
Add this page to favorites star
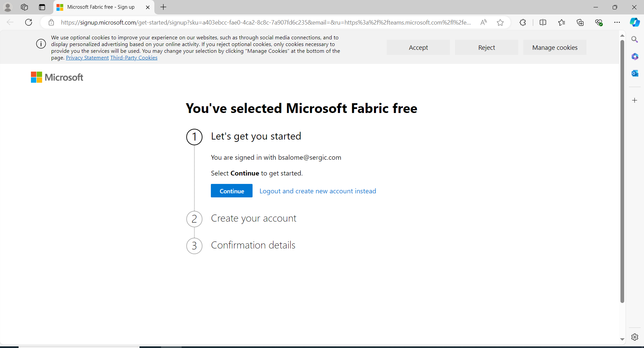point(500,23)
